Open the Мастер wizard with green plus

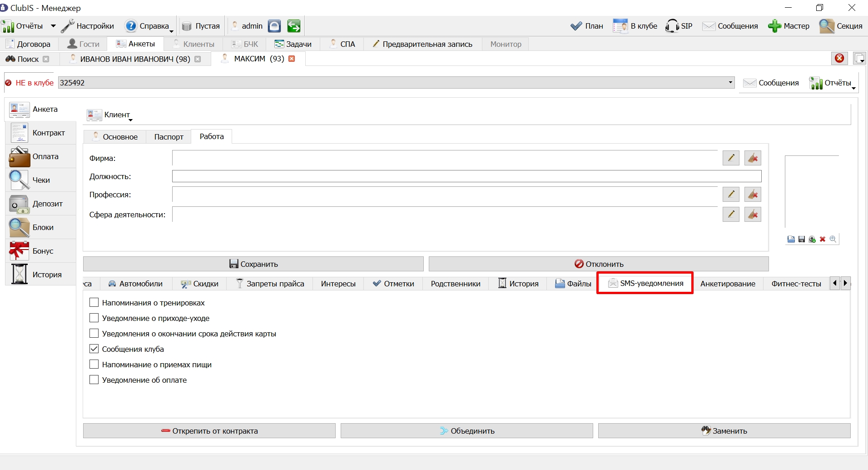[x=789, y=26]
